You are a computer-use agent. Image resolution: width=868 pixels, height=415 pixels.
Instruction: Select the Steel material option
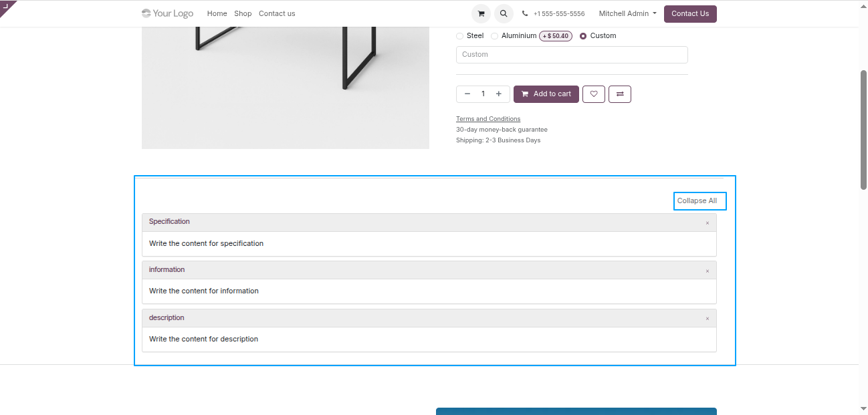tap(459, 35)
